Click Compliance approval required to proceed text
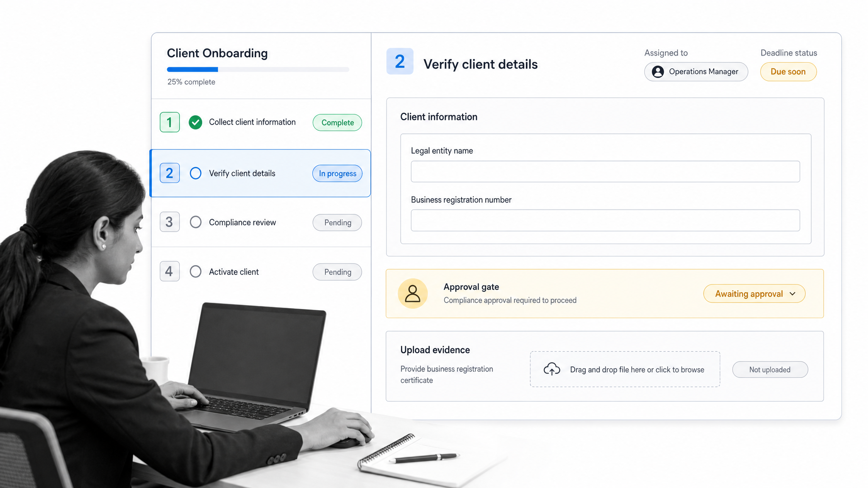Viewport: 868px width, 488px height. click(510, 300)
